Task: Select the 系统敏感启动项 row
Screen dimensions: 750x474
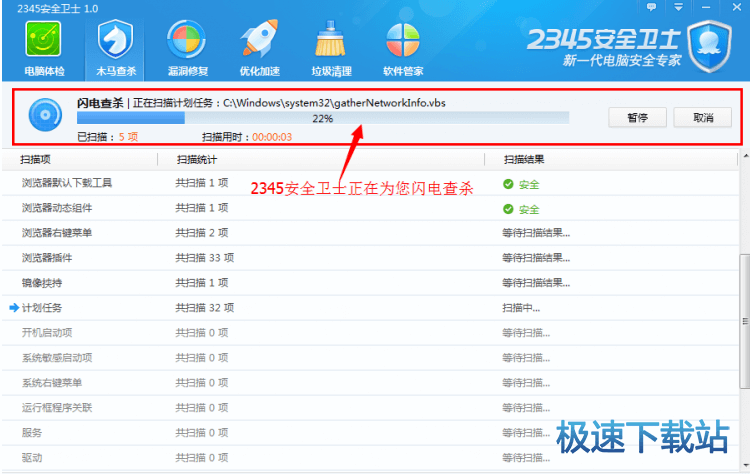Action: point(370,358)
